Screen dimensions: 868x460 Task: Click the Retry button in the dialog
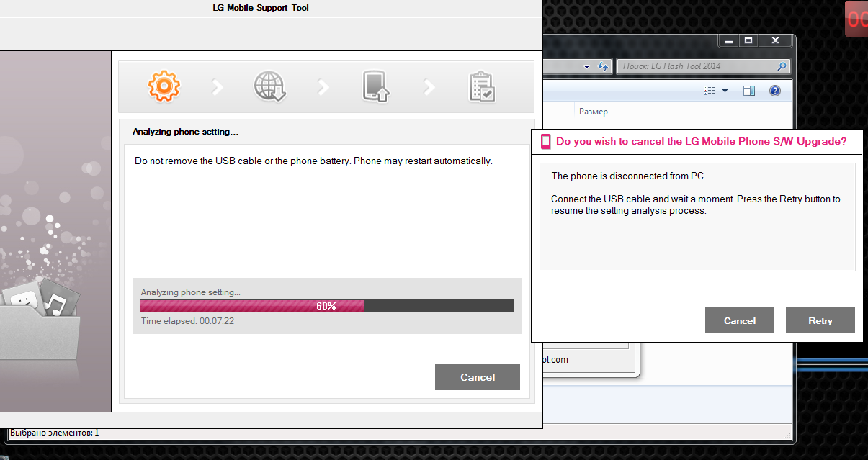(x=820, y=320)
